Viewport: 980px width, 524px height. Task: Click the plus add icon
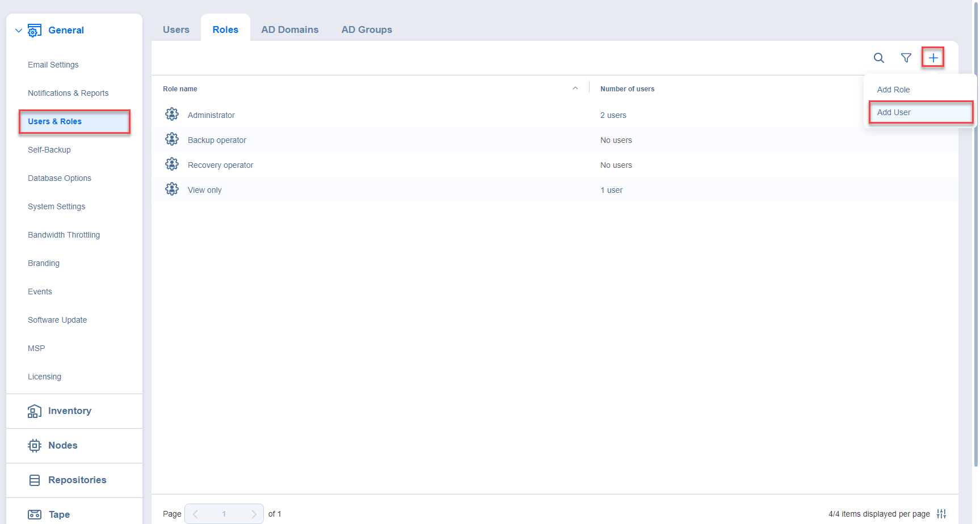click(x=933, y=58)
